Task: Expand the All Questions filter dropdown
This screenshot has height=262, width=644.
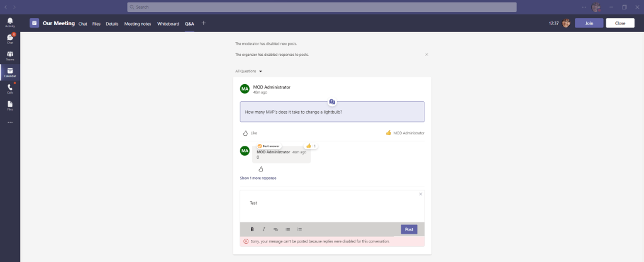Action: [248, 71]
